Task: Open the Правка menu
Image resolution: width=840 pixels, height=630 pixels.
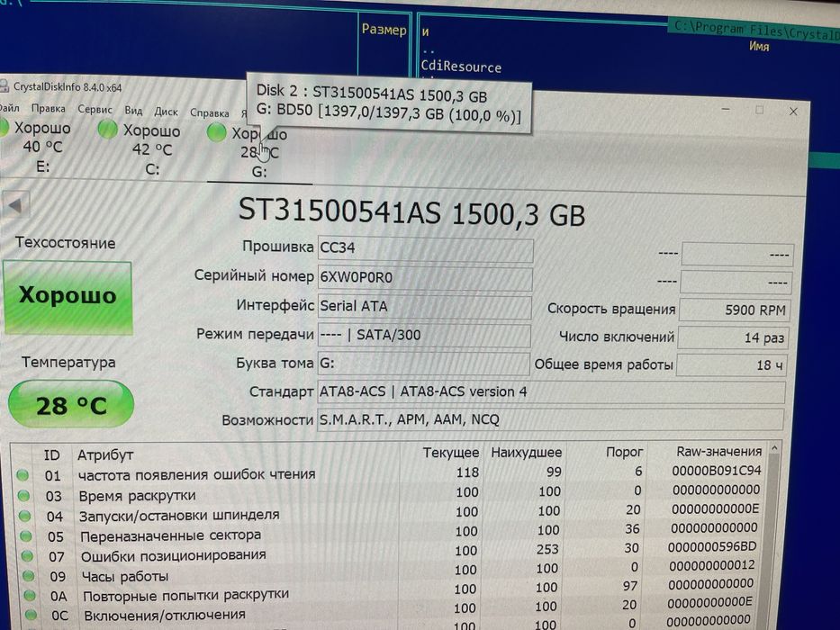Action: coord(49,108)
